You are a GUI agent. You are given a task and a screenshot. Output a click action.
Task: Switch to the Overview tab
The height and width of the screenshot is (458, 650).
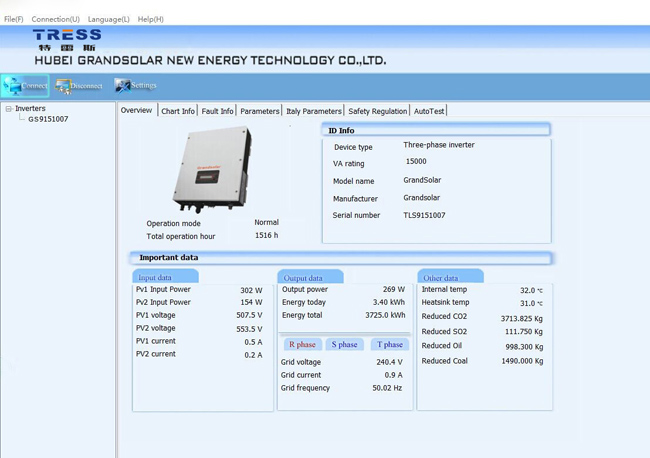pyautogui.click(x=136, y=110)
